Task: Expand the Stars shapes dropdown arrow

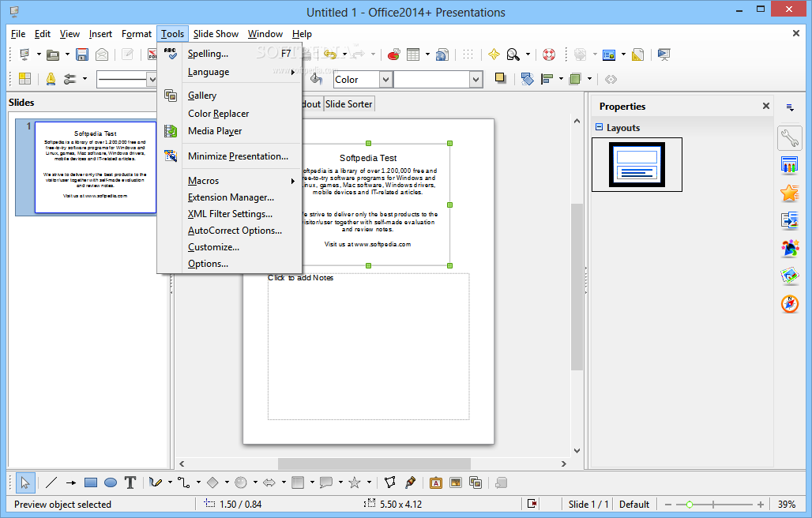Action: pyautogui.click(x=369, y=482)
